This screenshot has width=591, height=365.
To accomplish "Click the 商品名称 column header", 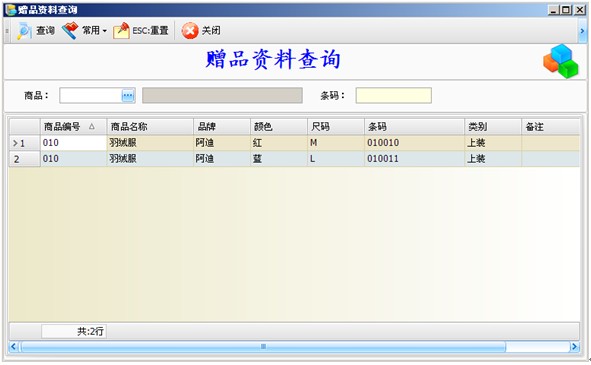I will [x=150, y=127].
